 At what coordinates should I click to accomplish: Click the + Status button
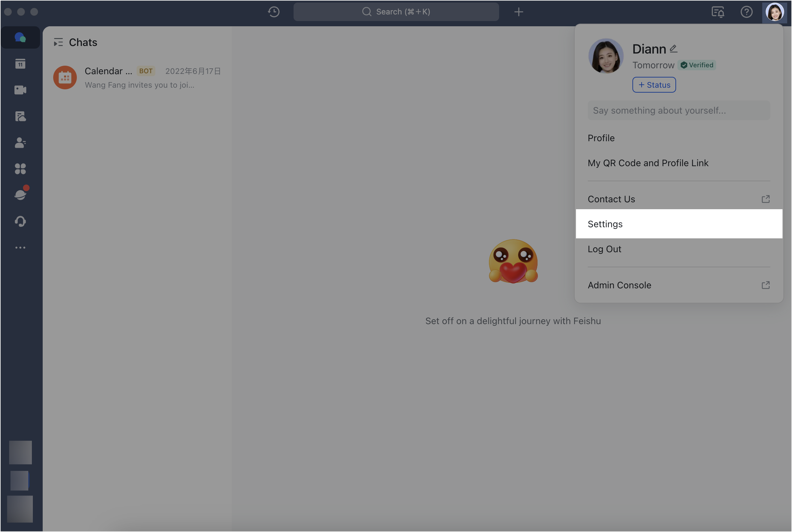coord(654,85)
